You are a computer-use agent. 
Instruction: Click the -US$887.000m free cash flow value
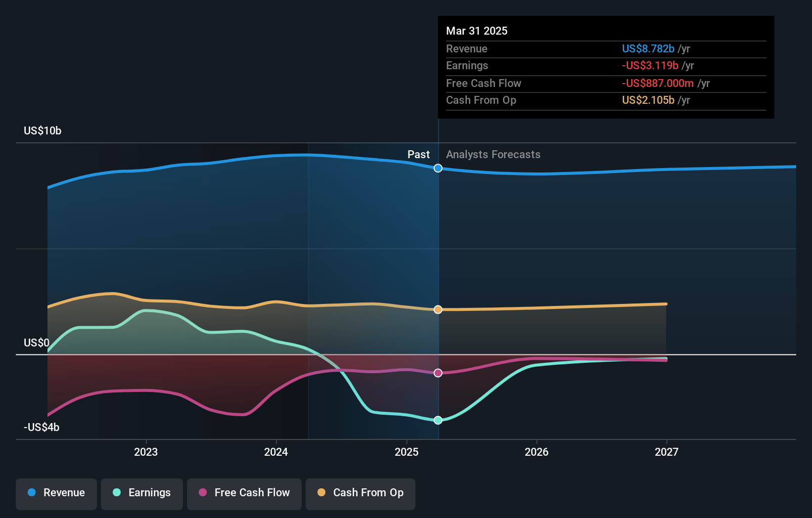[658, 83]
